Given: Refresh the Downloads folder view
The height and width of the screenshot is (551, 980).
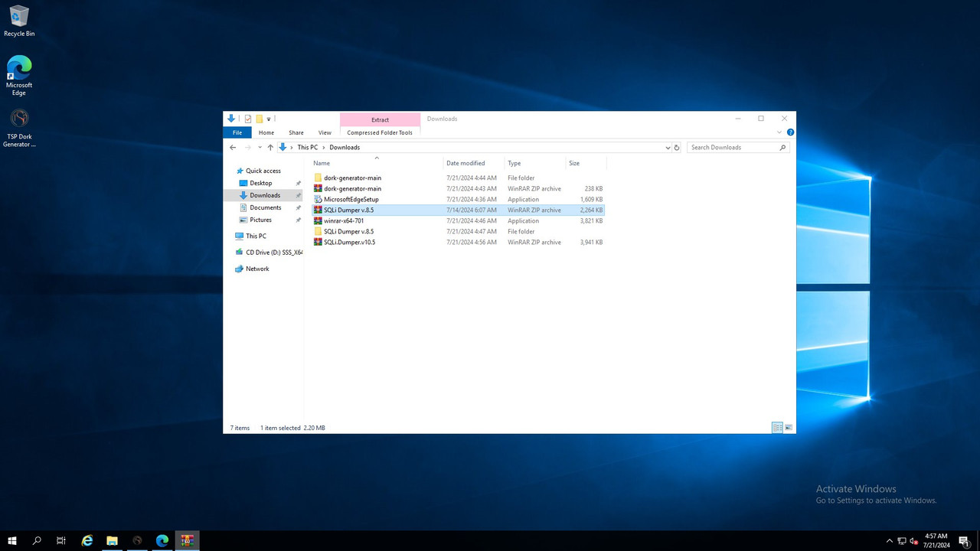Looking at the screenshot, I should (677, 148).
